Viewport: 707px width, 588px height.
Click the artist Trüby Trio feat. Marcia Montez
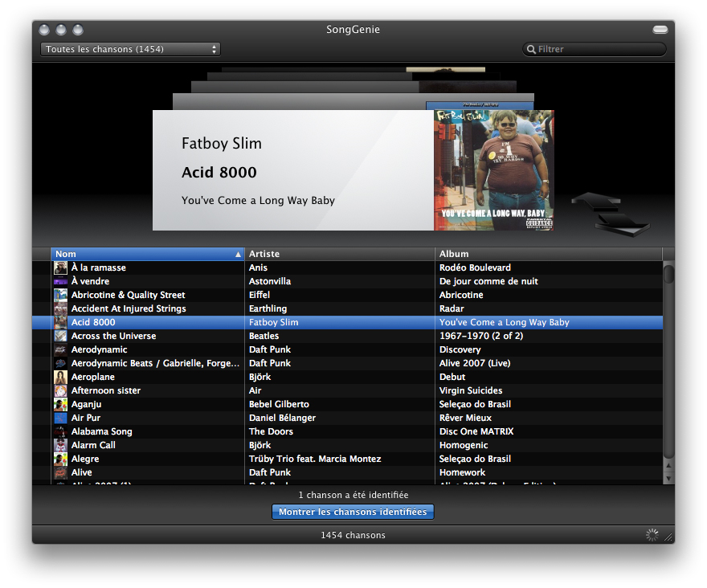[315, 459]
